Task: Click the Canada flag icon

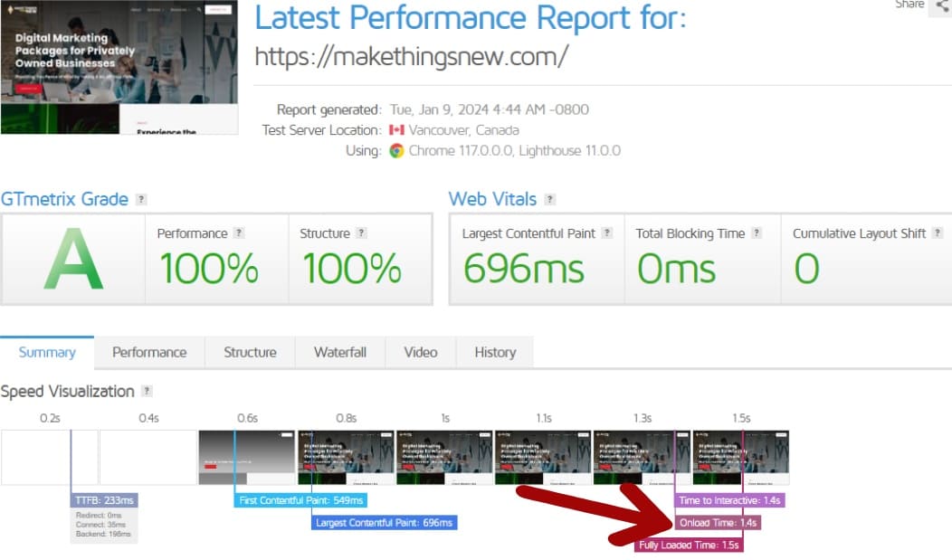Action: coord(397,129)
